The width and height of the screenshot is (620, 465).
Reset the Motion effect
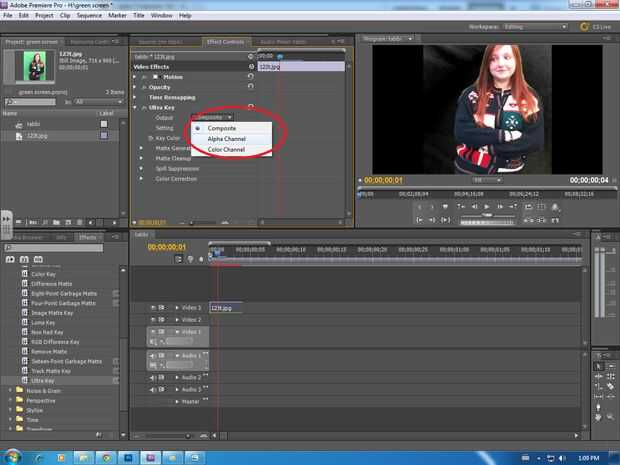[251, 76]
